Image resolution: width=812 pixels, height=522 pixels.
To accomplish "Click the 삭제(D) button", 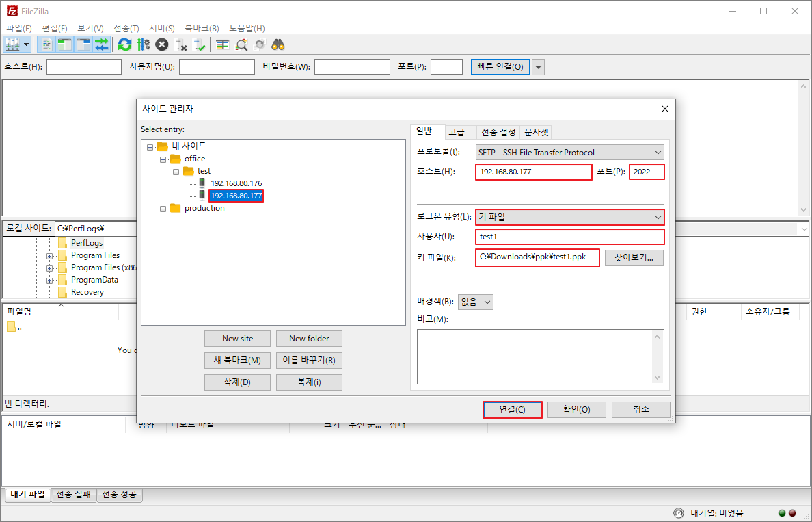I will click(x=237, y=382).
